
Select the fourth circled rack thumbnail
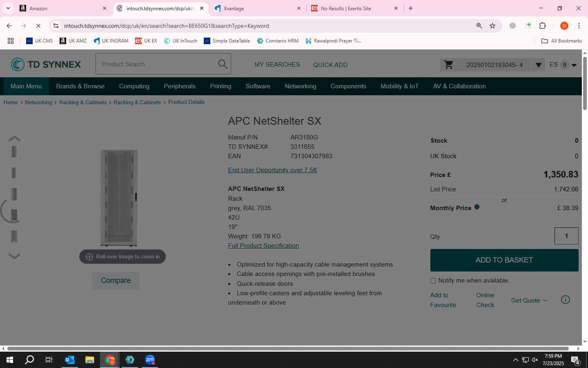(x=14, y=215)
